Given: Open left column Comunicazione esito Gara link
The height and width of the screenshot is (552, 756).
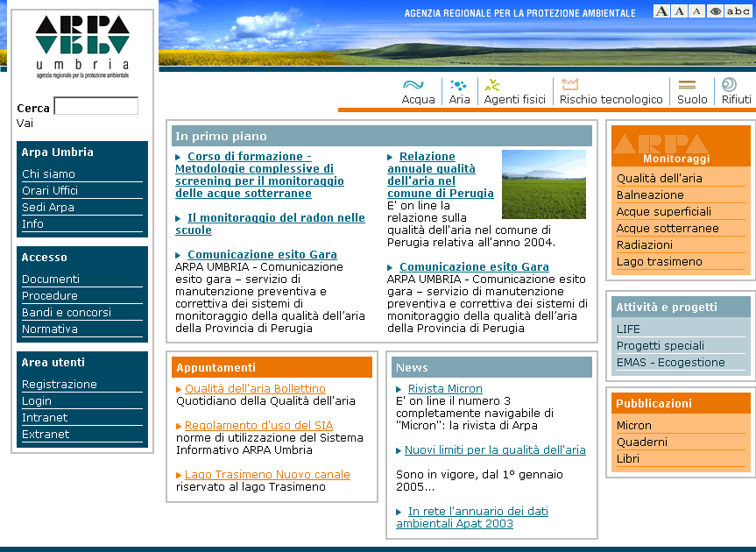Looking at the screenshot, I should 262,254.
